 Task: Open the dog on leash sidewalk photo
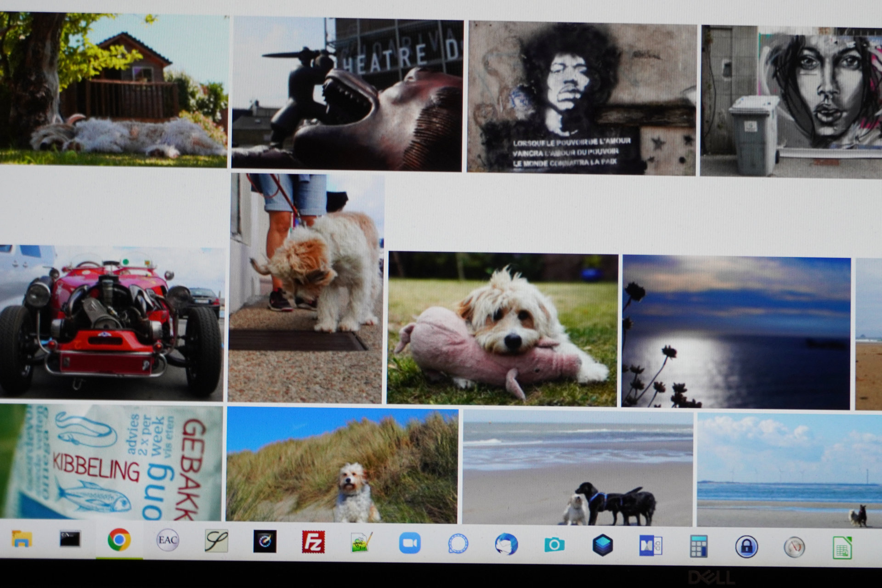pyautogui.click(x=306, y=288)
